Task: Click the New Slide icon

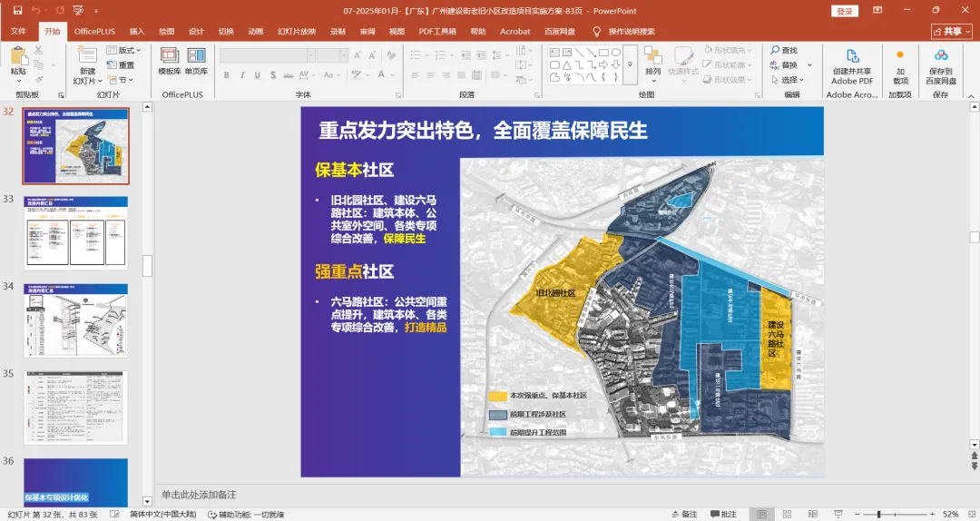Action: (87, 54)
